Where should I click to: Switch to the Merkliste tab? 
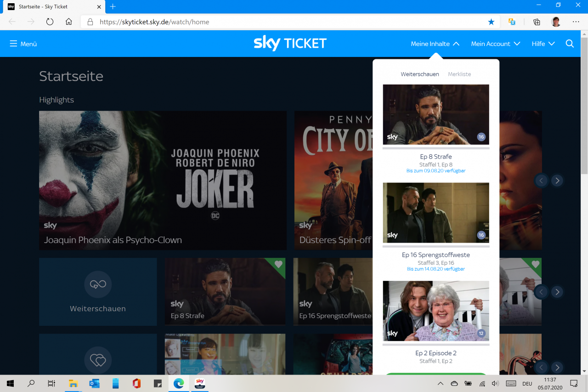459,74
